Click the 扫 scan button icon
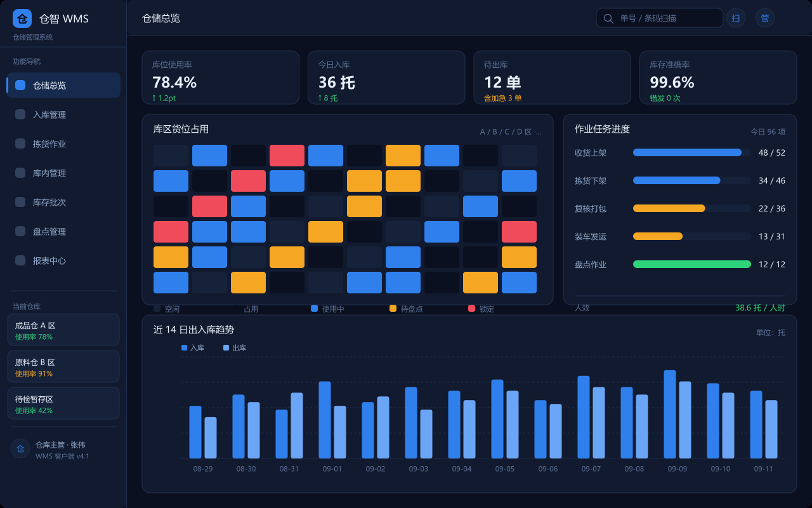Screen dimensions: 812x508 tap(736, 18)
